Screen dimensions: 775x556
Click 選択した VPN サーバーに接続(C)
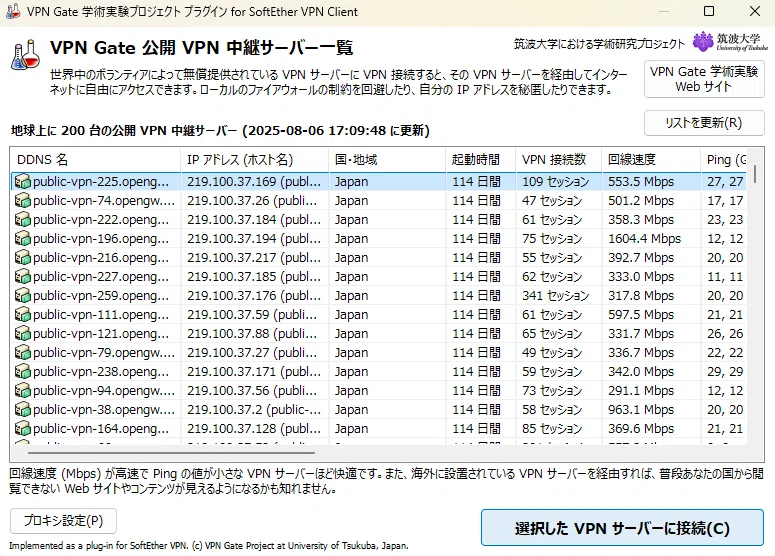click(x=622, y=528)
